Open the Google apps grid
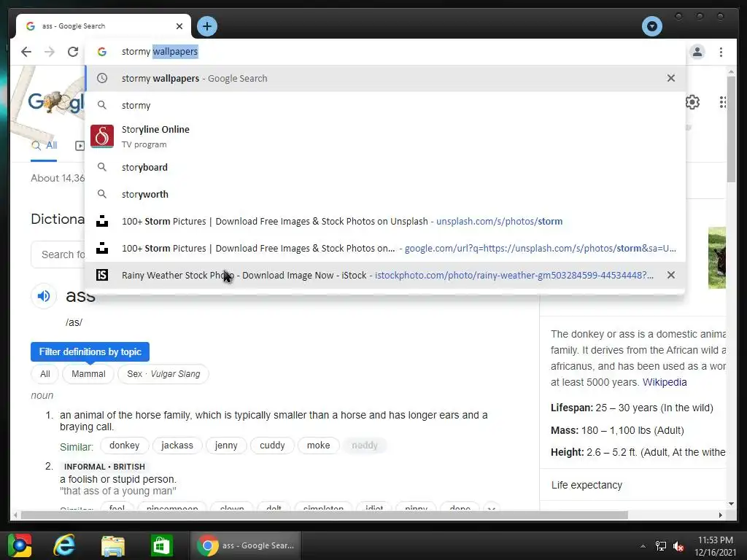The height and width of the screenshot is (560, 747). (x=723, y=102)
